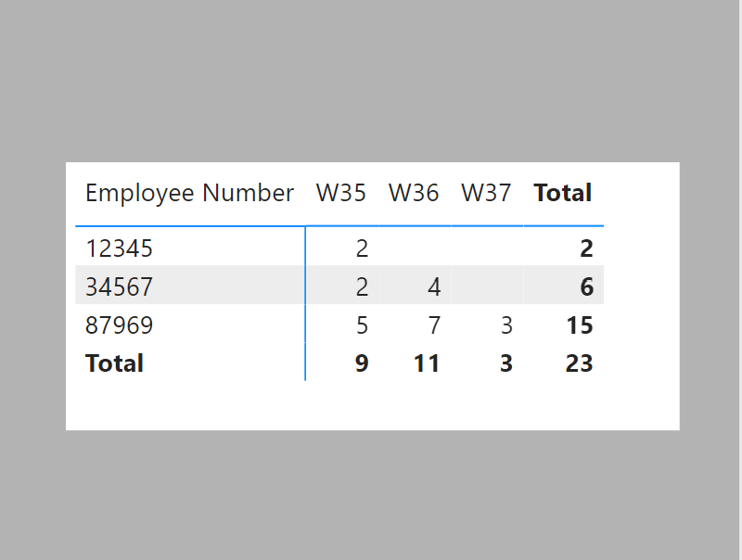Click W36 value 4 for employee 34567
Screen dimensions: 742x560
[x=434, y=287]
